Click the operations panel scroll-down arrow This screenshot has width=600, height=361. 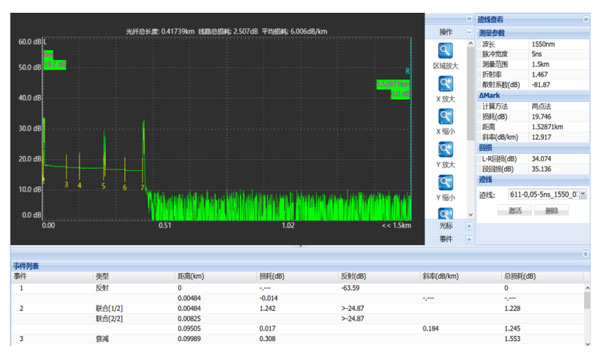tap(471, 215)
